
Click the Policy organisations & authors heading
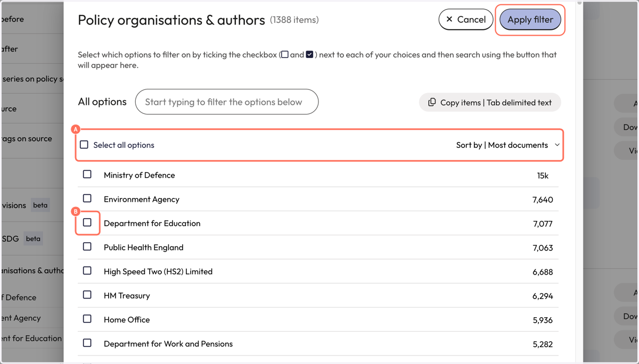coord(171,20)
